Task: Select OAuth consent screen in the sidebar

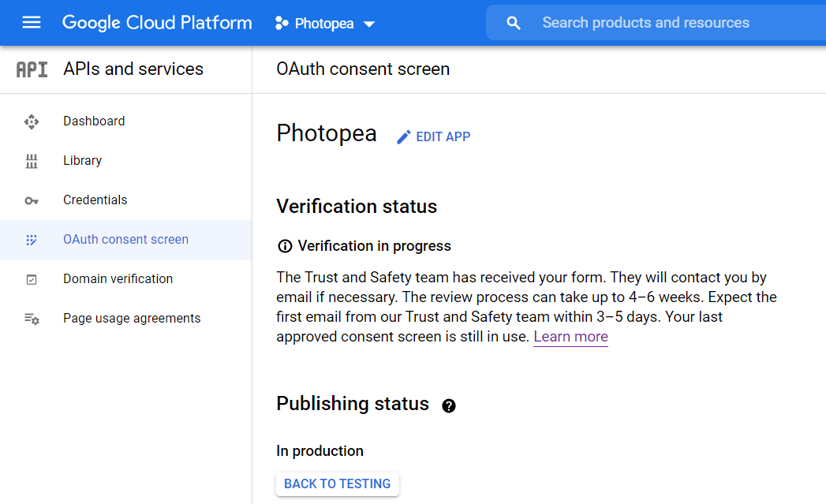Action: point(126,240)
